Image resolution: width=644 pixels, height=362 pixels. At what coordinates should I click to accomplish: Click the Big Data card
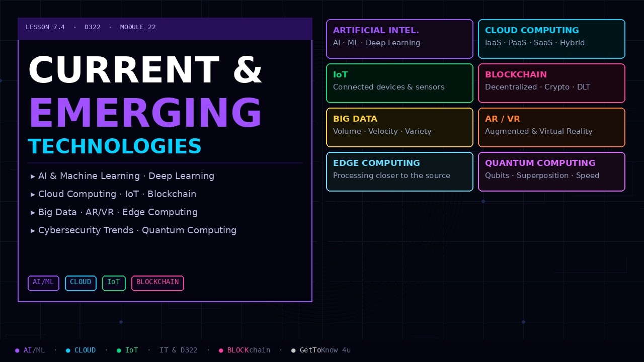tap(399, 128)
